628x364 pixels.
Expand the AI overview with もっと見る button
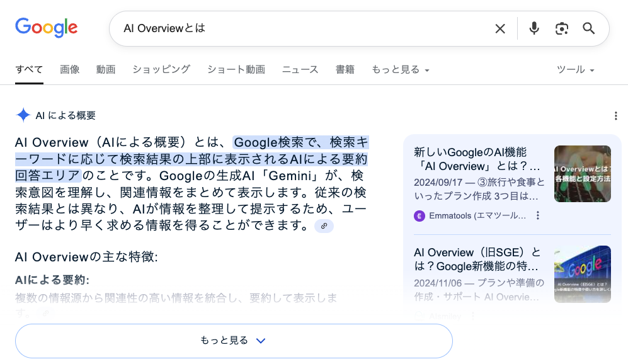click(x=234, y=341)
